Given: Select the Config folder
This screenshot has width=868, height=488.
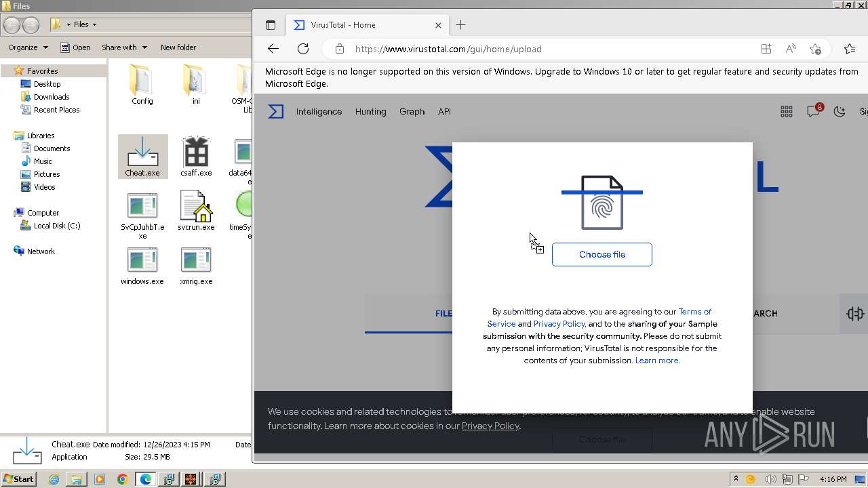Looking at the screenshot, I should [x=142, y=84].
